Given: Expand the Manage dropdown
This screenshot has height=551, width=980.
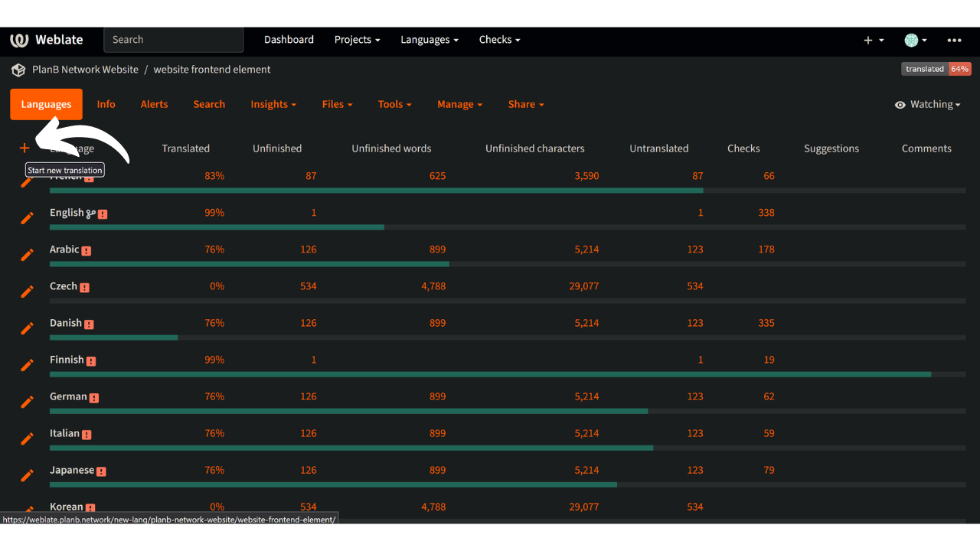Looking at the screenshot, I should (459, 105).
